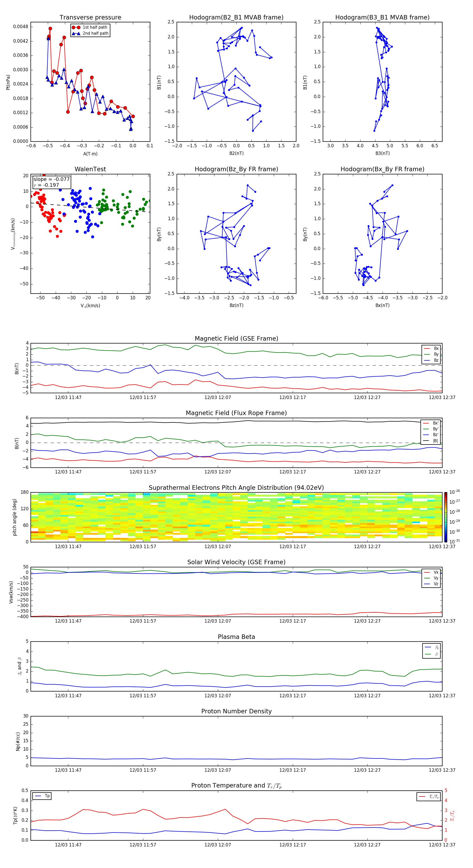473x868 pixels.
Task: Click the 'Tp(10^6K)' y-axis label
Action: point(15,815)
